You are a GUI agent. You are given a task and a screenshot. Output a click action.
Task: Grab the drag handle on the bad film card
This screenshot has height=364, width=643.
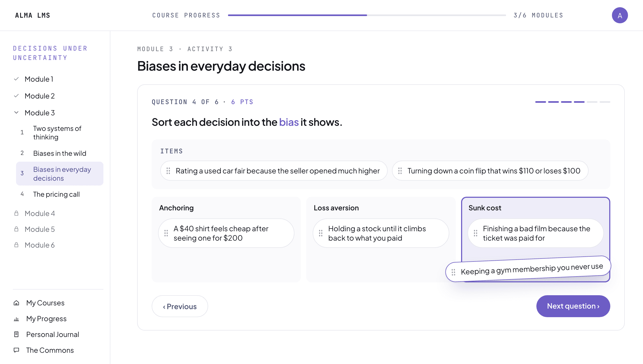click(x=476, y=233)
